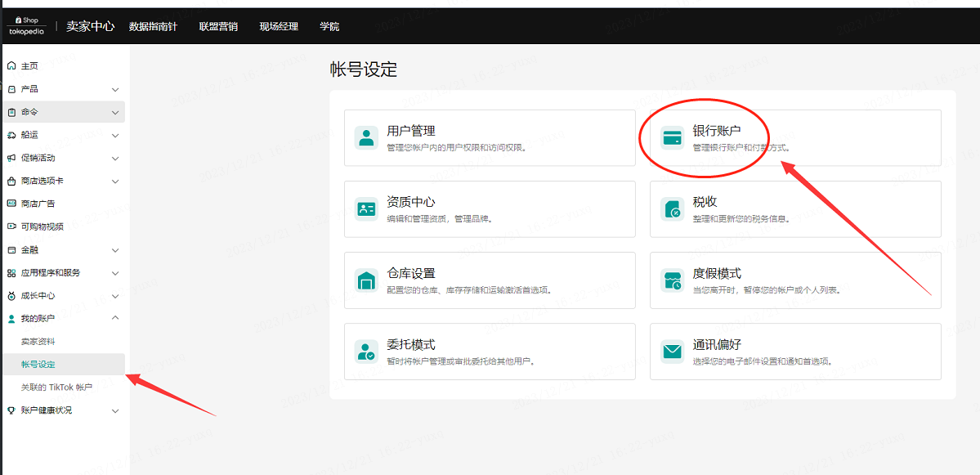Open 卖家资料 under 我的账户
The width and height of the screenshot is (980, 475).
click(x=38, y=341)
